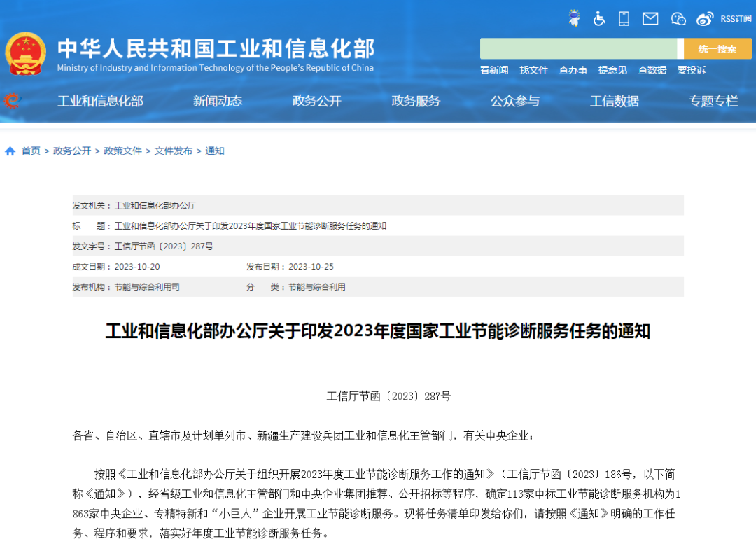This screenshot has height=544, width=756.
Task: Open the 政务服务 navigation menu
Action: point(416,101)
